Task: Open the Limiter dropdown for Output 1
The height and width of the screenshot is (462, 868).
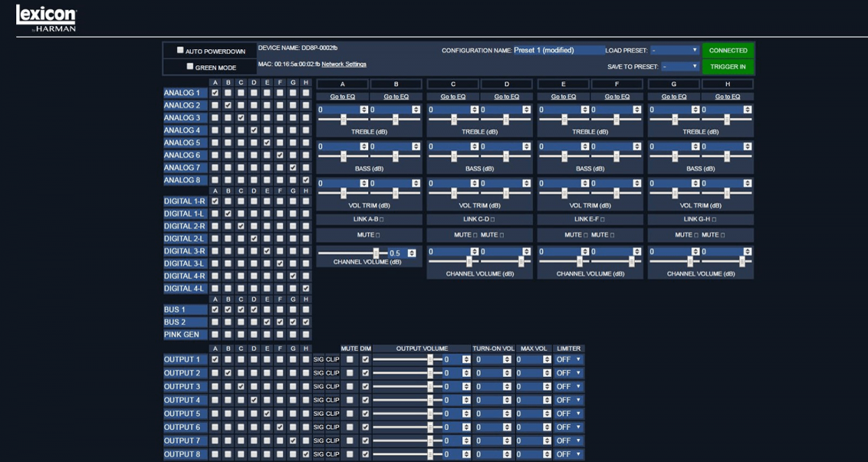Action: click(x=568, y=359)
